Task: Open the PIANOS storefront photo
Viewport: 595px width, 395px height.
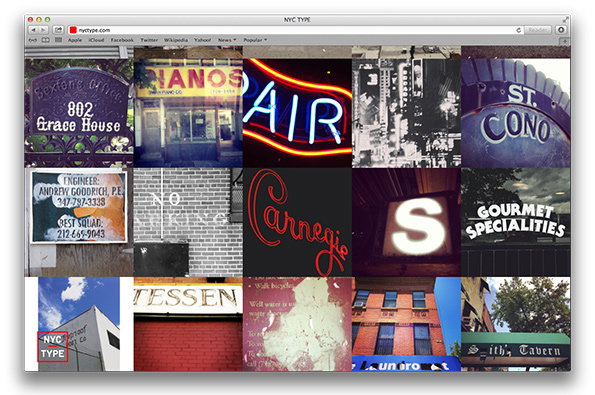Action: (x=188, y=113)
